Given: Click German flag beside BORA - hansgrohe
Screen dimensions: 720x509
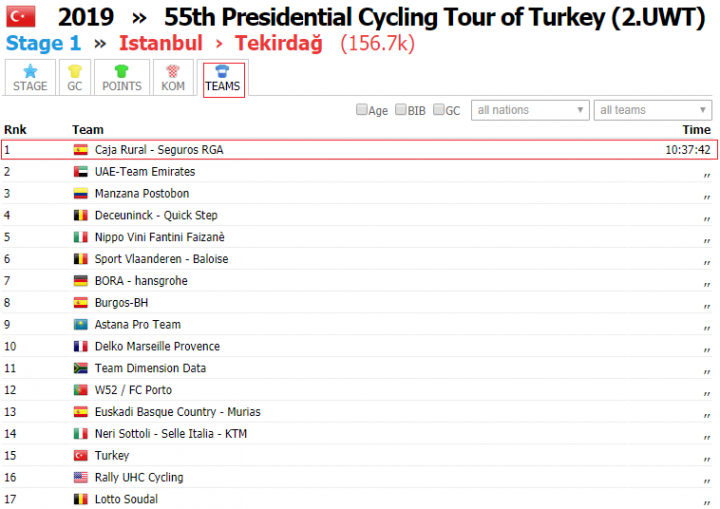Looking at the screenshot, I should point(81,281).
